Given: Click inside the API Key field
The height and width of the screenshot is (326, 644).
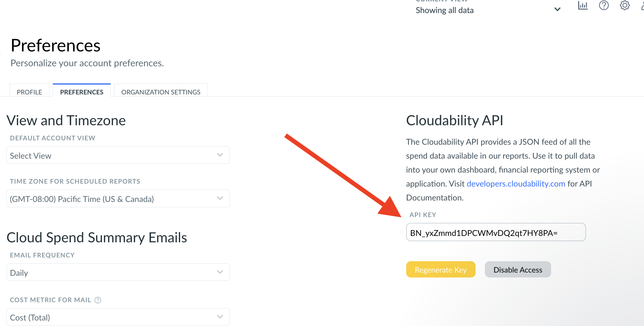Looking at the screenshot, I should [495, 232].
